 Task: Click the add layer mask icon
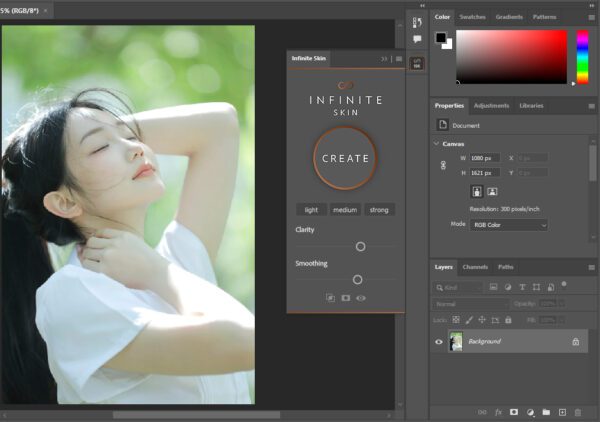pos(514,412)
